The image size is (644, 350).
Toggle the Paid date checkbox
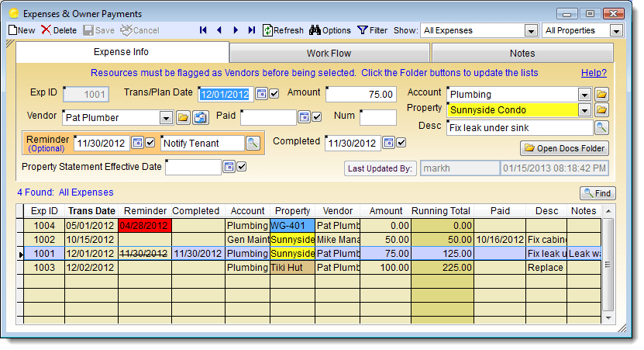coord(317,117)
